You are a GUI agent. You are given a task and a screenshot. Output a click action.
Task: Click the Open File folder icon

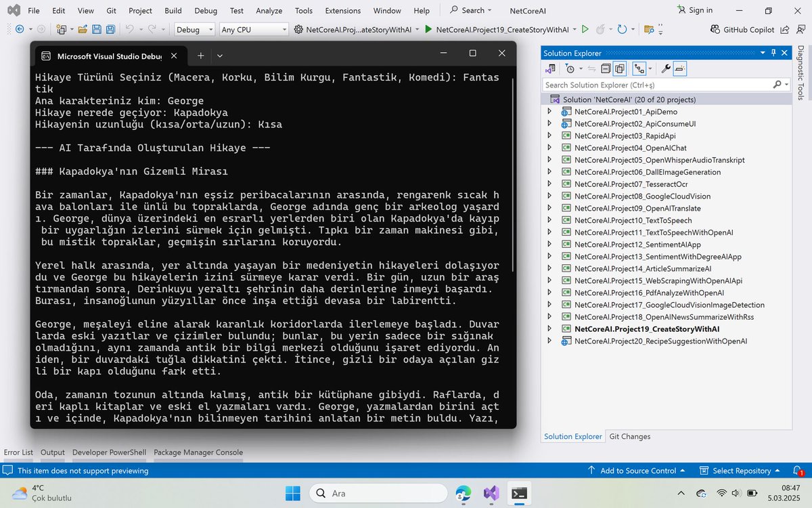[83, 29]
